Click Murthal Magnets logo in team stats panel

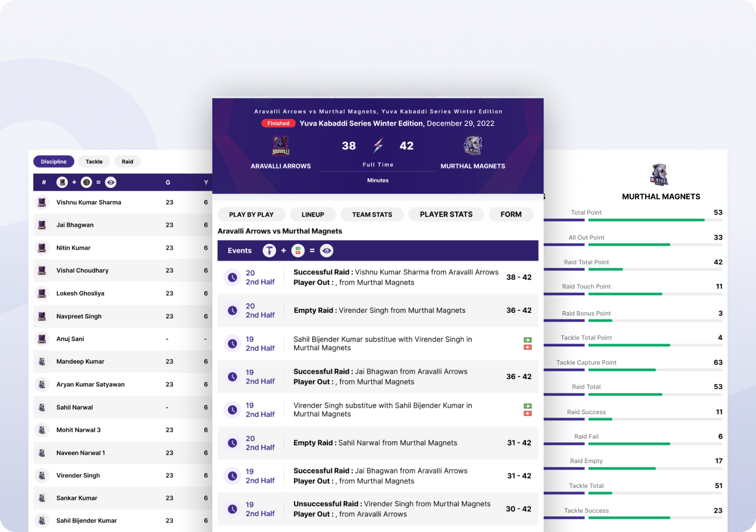pos(659,175)
